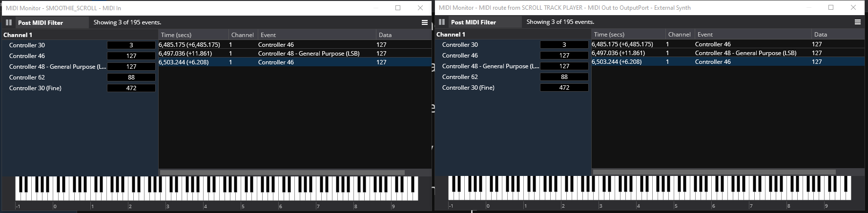This screenshot has width=868, height=213.
Task: Maximize the SMOOTHIE_SCROLL MIDI Monitor window
Action: pos(398,8)
